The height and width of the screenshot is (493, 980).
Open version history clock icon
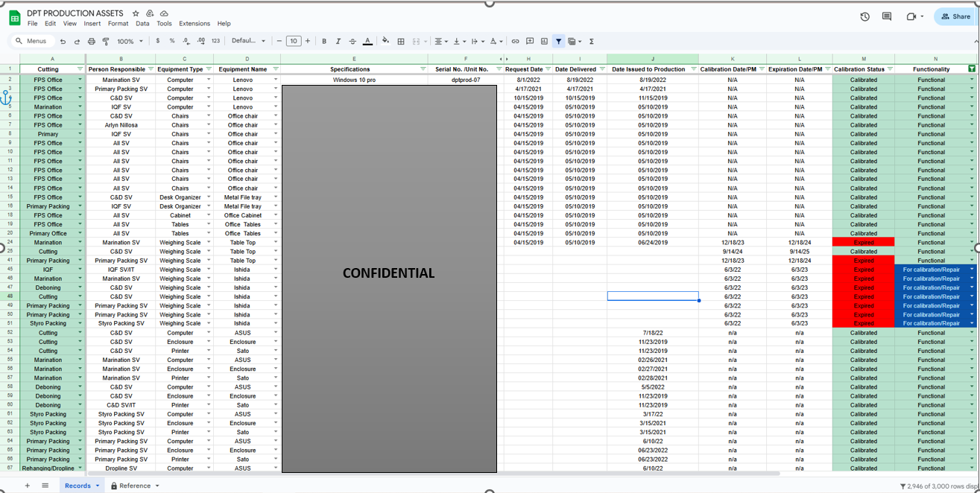tap(864, 16)
